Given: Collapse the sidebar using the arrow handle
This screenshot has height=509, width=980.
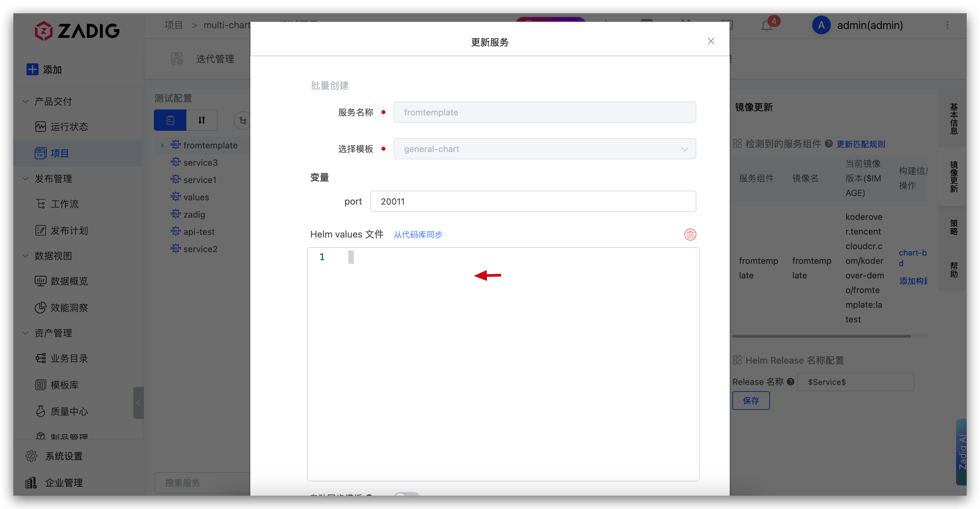Looking at the screenshot, I should pyautogui.click(x=138, y=403).
